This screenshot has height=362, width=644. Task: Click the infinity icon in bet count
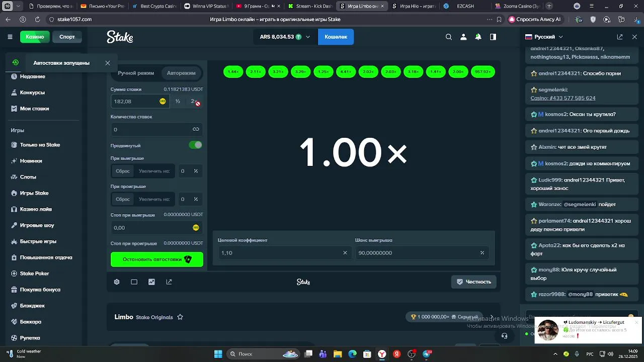pyautogui.click(x=196, y=129)
